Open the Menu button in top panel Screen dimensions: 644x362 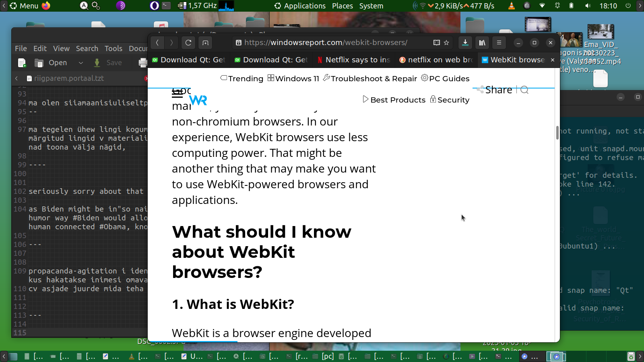[x=24, y=6]
